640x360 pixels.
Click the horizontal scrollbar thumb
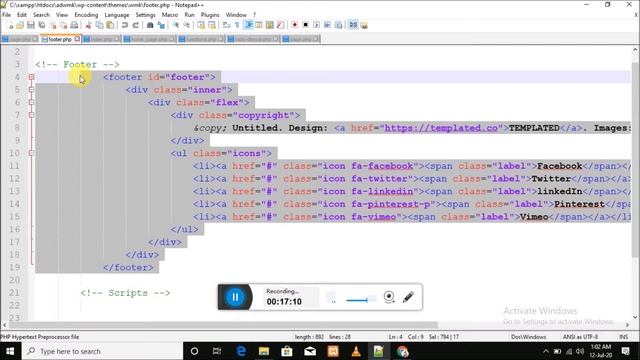click(x=223, y=325)
